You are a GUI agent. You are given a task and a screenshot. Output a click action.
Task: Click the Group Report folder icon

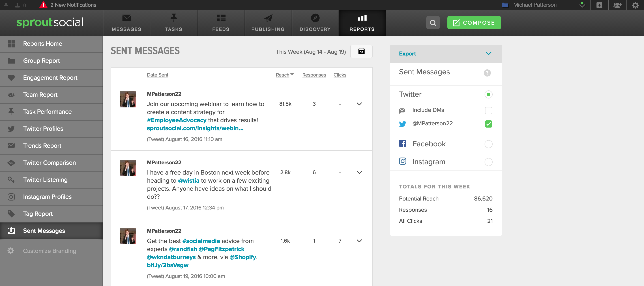tap(11, 61)
